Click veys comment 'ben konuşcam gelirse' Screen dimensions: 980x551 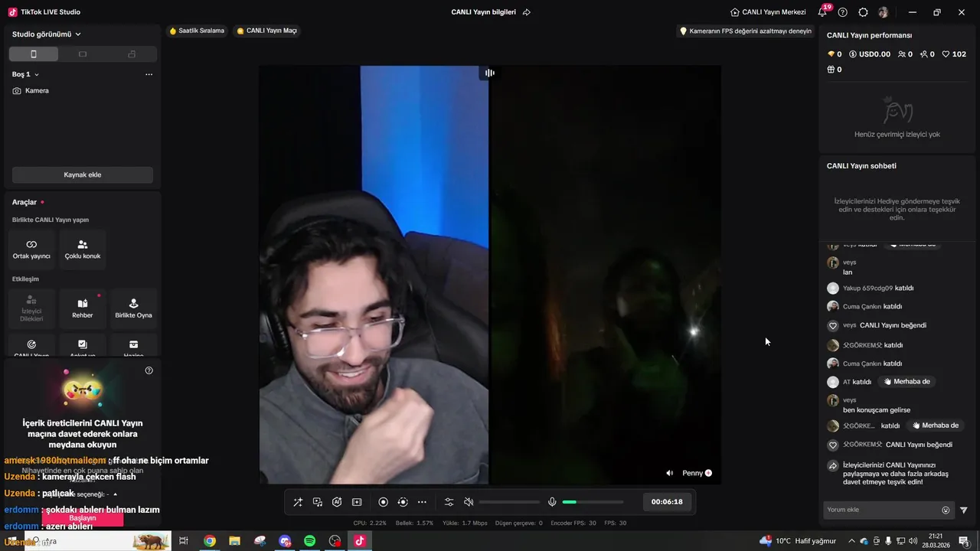[877, 410]
